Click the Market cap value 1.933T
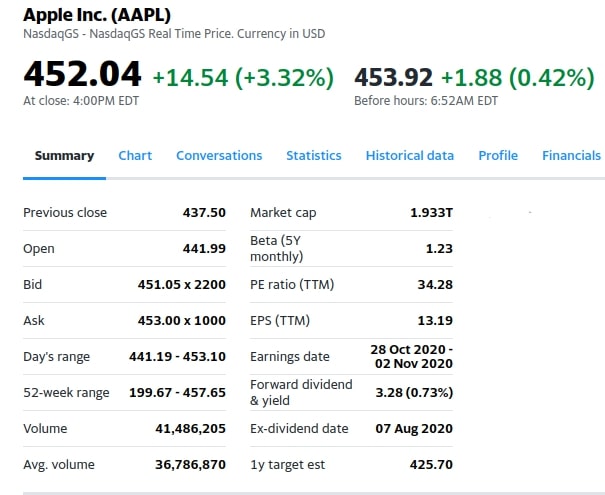The width and height of the screenshot is (605, 495). 431,212
